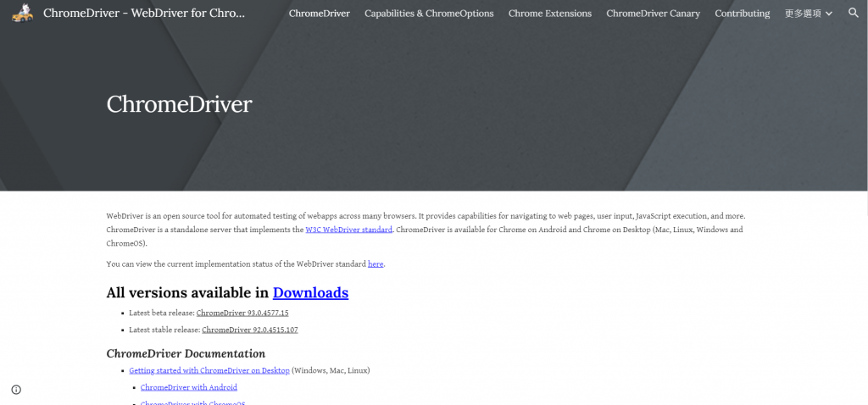The width and height of the screenshot is (868, 405).
Task: Open the Downloads heading link
Action: [310, 292]
